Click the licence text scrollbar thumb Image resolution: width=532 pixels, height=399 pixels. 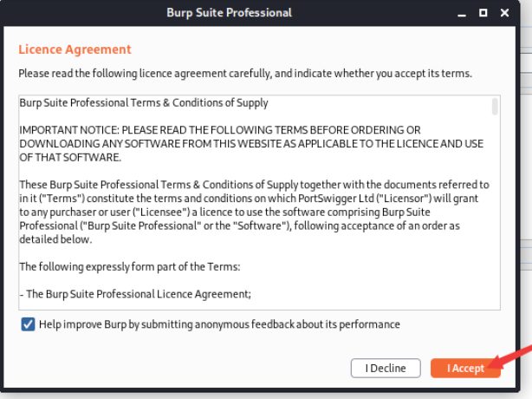click(495, 106)
